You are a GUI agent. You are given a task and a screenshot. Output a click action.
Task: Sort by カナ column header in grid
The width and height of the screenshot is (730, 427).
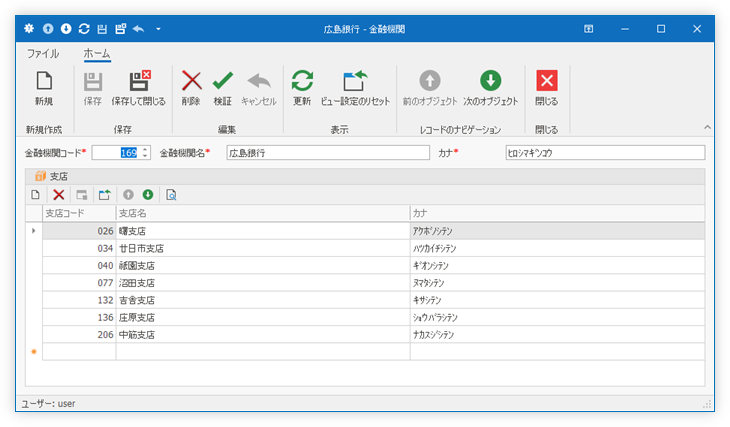point(557,213)
